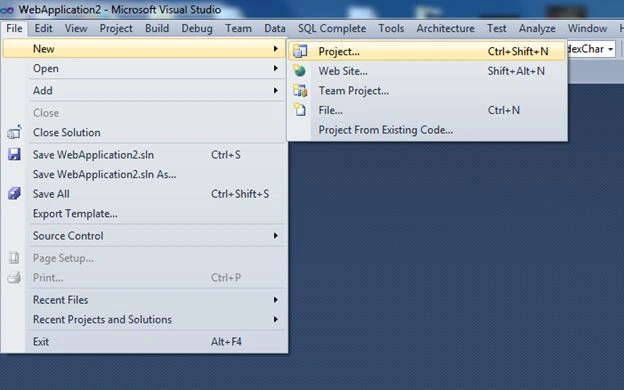Open the Tools menu

coord(391,28)
